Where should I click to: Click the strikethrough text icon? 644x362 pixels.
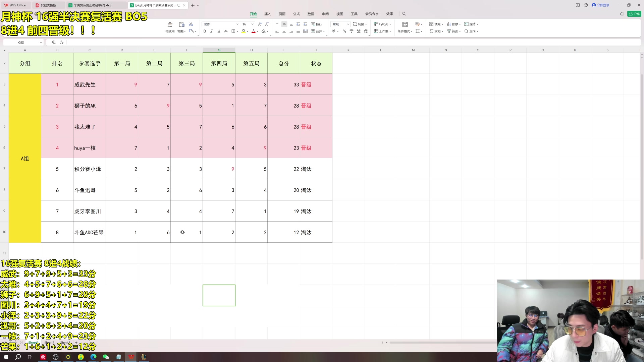point(226,31)
